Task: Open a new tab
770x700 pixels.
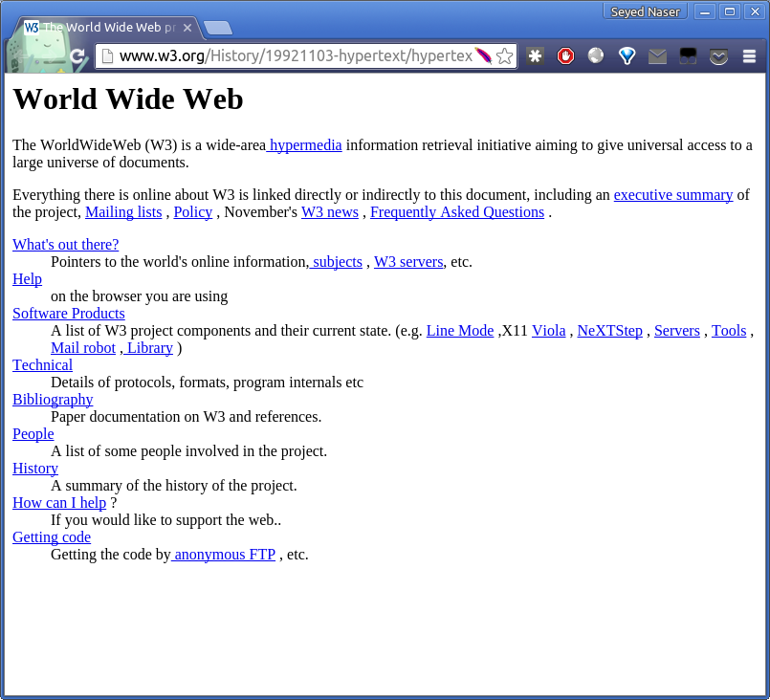Action: click(218, 28)
